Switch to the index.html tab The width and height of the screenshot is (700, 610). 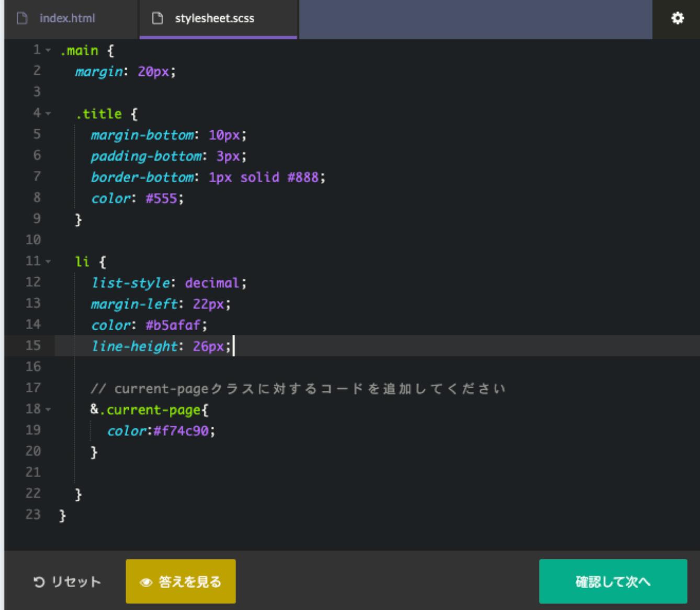[x=71, y=19]
